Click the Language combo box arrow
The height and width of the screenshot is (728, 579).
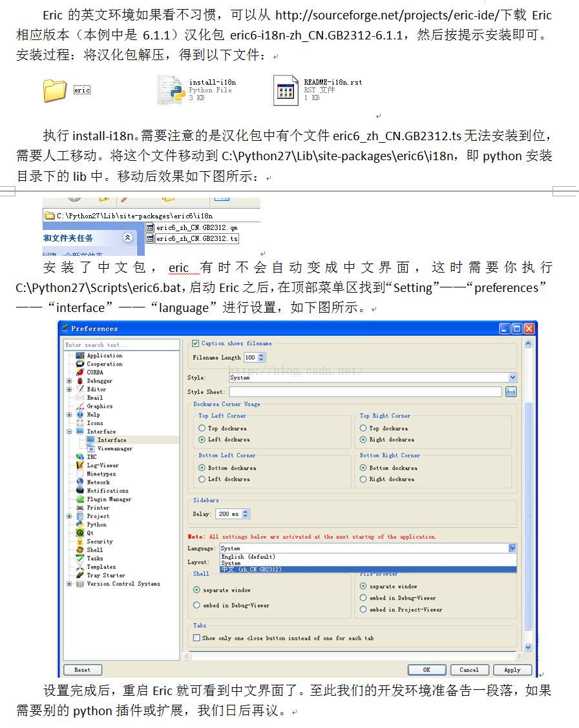[512, 548]
